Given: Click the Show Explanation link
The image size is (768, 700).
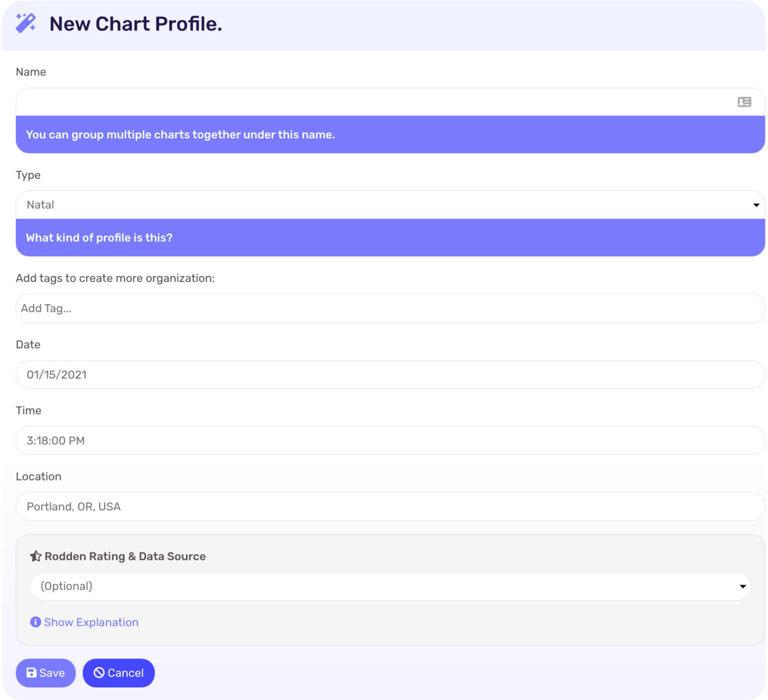Looking at the screenshot, I should (x=90, y=622).
